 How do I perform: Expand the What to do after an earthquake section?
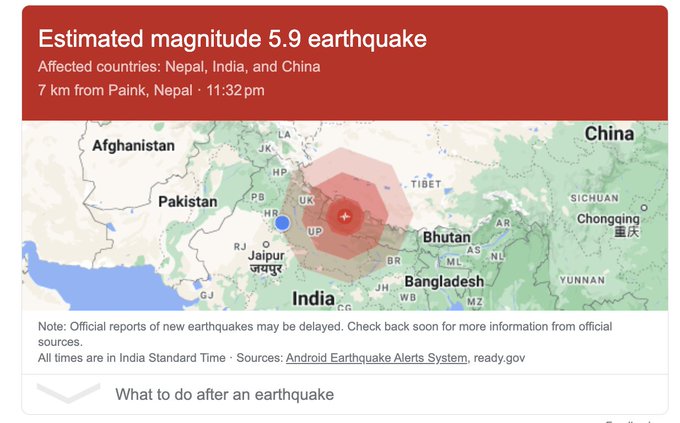coord(345,394)
